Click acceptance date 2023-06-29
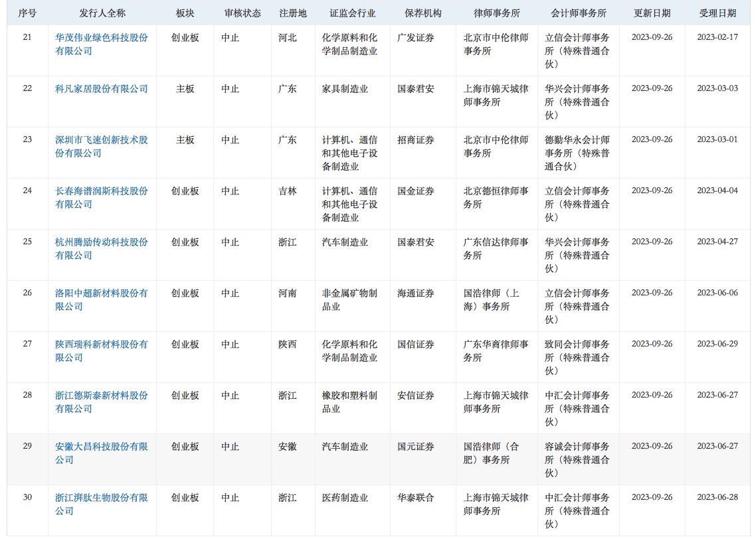 click(x=717, y=343)
